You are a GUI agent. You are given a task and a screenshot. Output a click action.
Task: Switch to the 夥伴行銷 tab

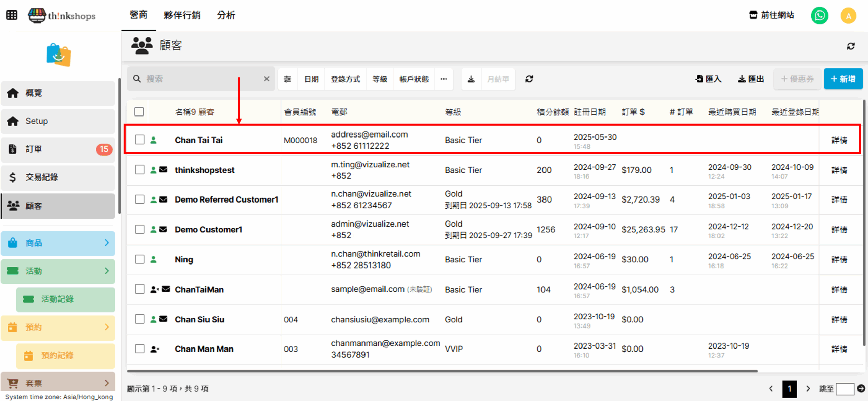[x=182, y=15]
